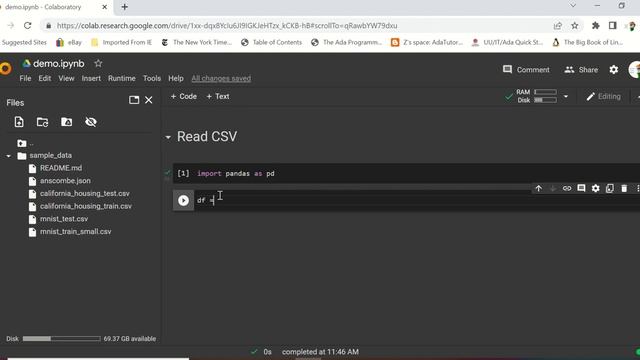Add a new Code cell
The height and width of the screenshot is (360, 640).
[184, 96]
